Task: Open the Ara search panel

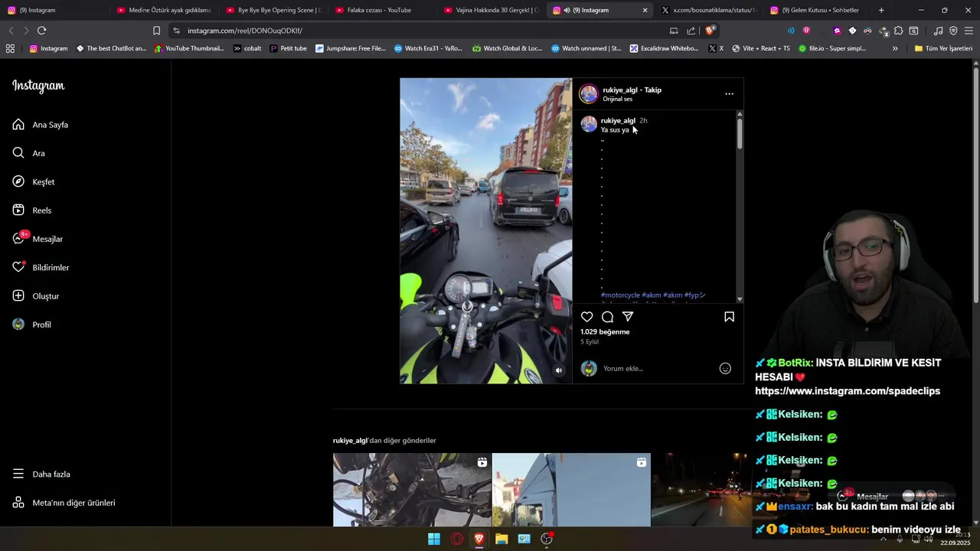Action: pyautogui.click(x=29, y=153)
